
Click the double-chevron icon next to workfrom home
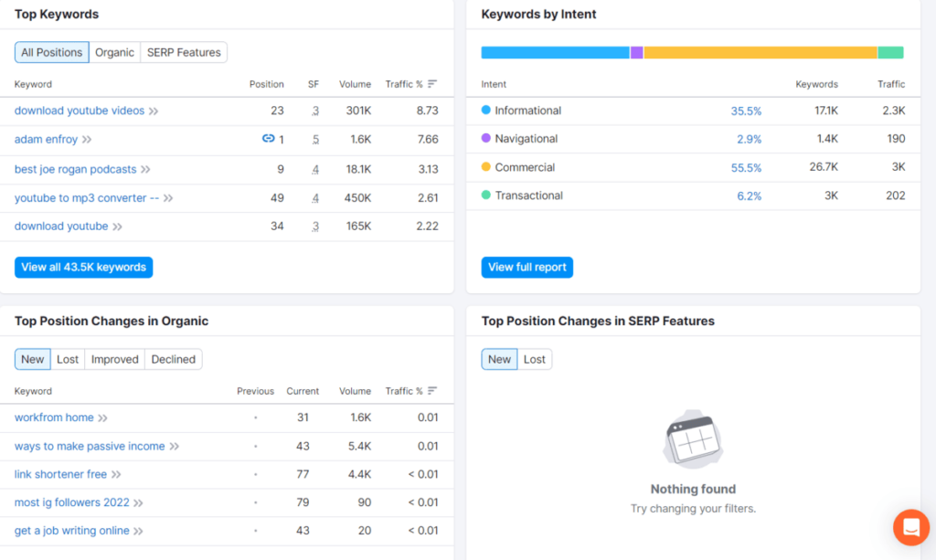pos(103,417)
